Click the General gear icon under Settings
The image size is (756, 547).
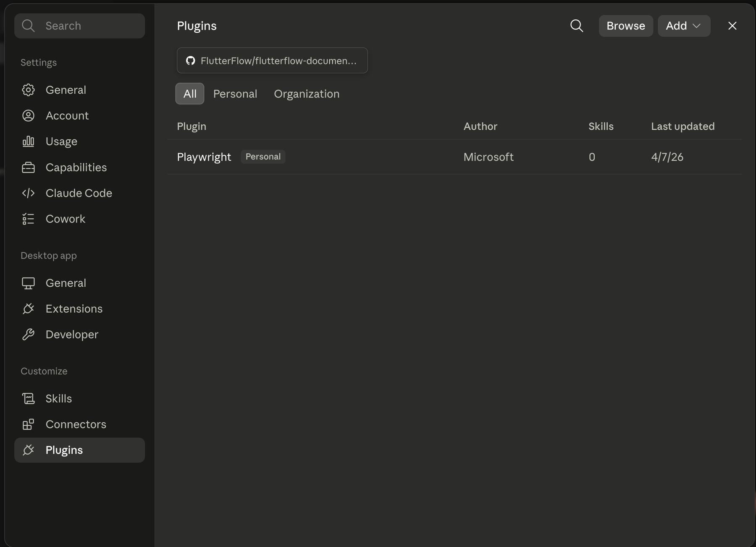(x=28, y=90)
